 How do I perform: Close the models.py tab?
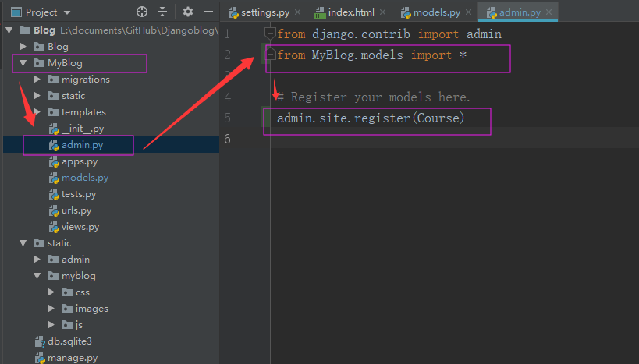click(469, 12)
